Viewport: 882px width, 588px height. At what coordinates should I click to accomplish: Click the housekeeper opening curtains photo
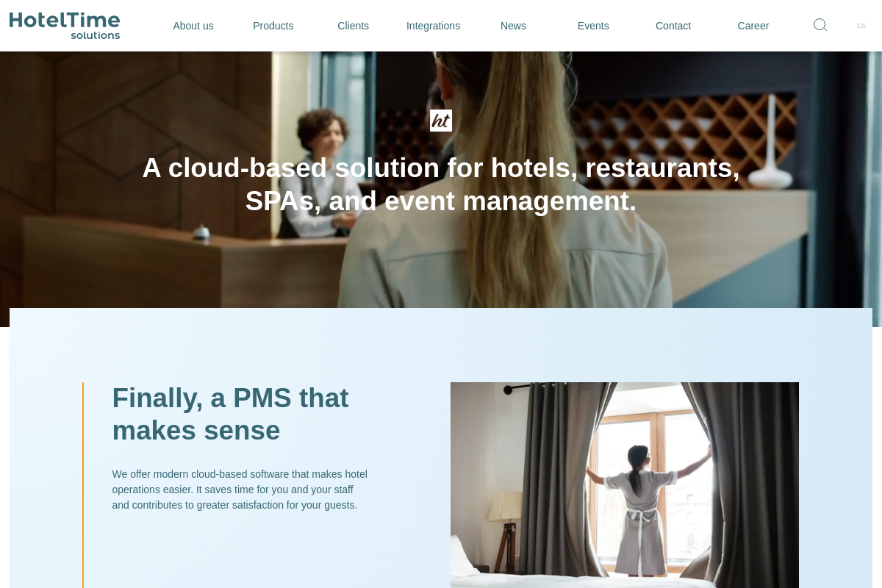pos(625,485)
